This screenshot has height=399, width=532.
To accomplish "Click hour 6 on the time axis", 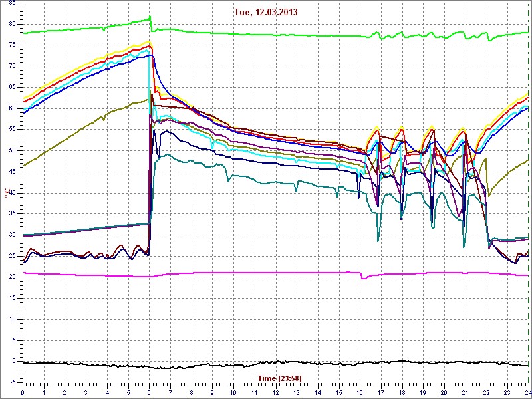I will 149,392.
